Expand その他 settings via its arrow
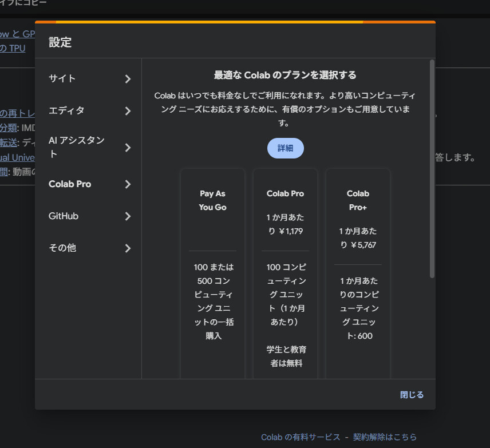This screenshot has height=448, width=490. tap(128, 248)
